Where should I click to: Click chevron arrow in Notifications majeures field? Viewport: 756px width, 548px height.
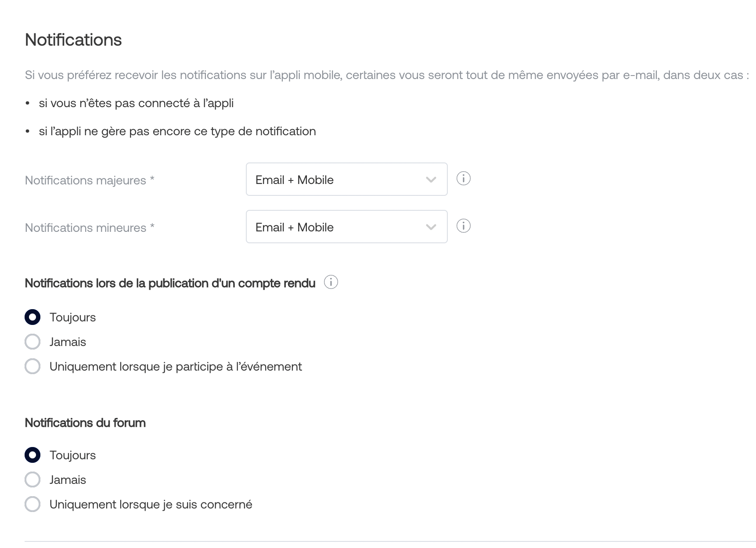point(431,180)
